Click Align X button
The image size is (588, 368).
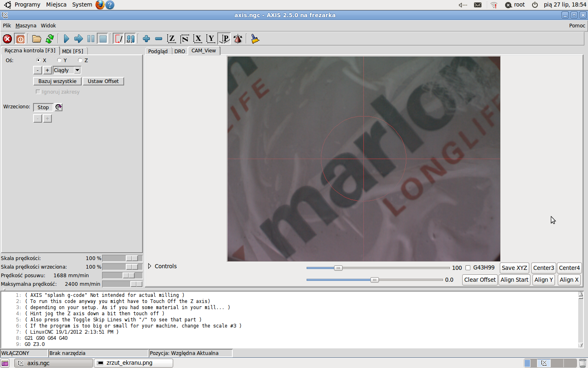click(569, 280)
